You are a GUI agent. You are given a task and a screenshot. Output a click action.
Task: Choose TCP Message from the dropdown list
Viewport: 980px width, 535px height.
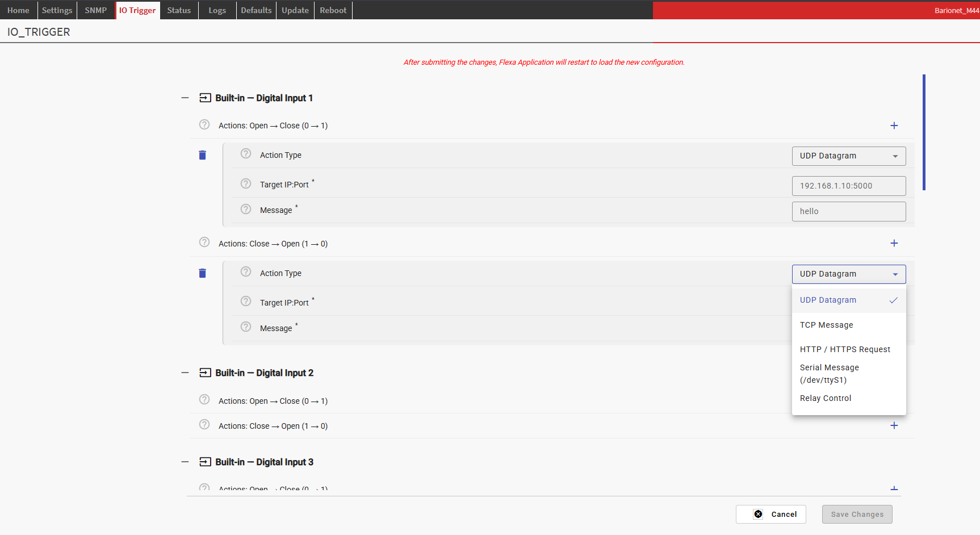click(x=826, y=325)
